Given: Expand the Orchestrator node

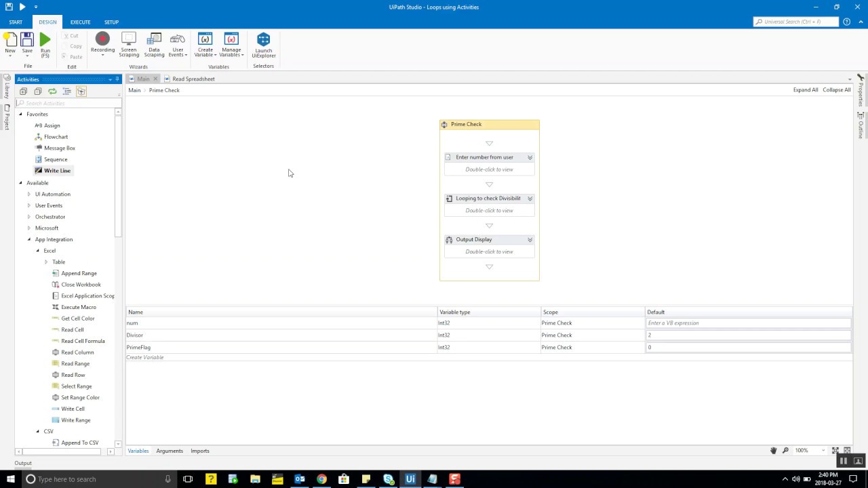Looking at the screenshot, I should 28,217.
